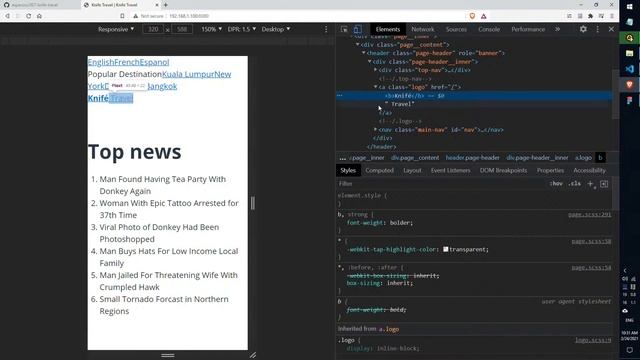Open DevTools settings gear
Viewport: 640px width, 360px height.
click(x=583, y=29)
